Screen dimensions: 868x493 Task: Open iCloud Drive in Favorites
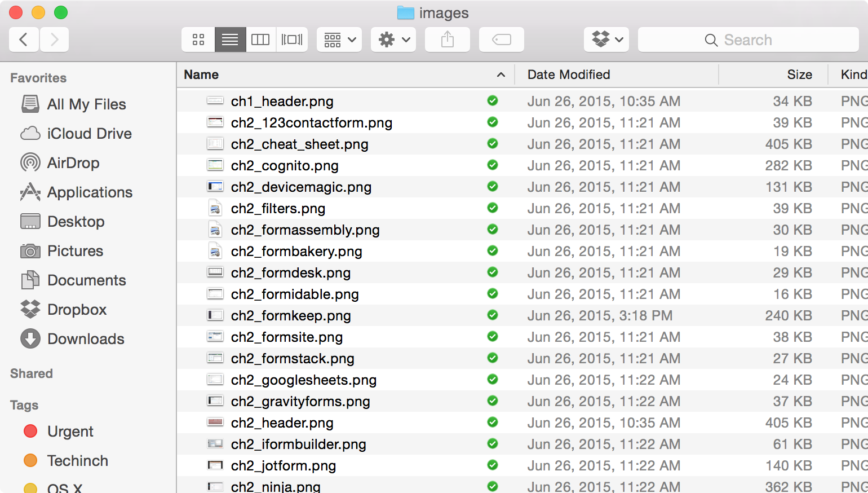(76, 134)
